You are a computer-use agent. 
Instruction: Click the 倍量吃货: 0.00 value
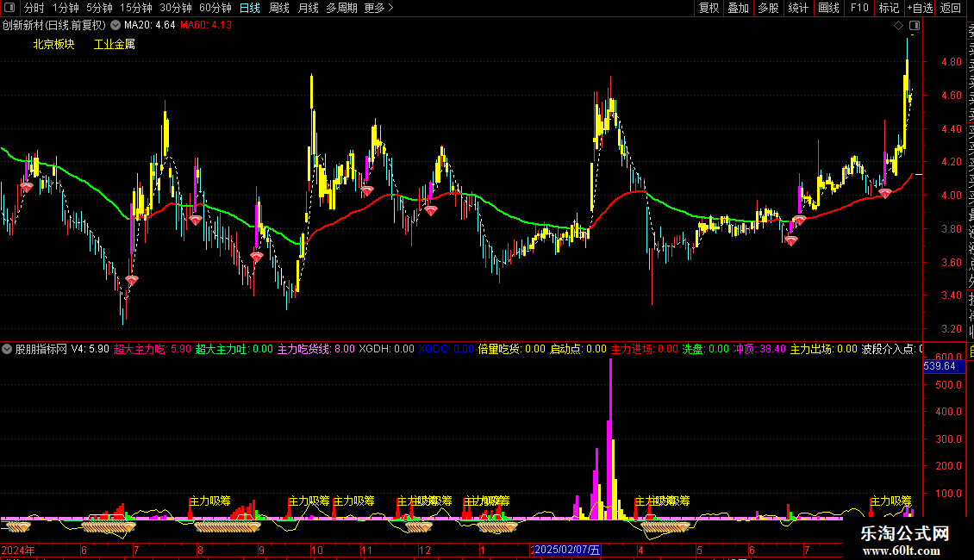pos(512,349)
